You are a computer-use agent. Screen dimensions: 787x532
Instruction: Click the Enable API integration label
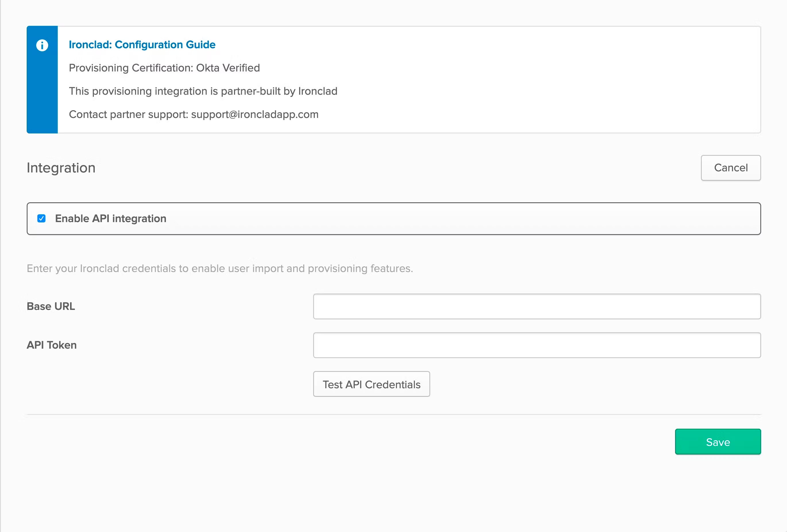[x=111, y=218]
